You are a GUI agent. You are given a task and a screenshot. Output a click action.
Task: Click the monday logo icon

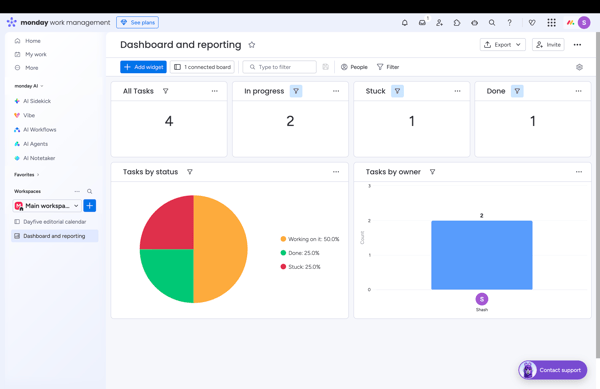pyautogui.click(x=11, y=22)
